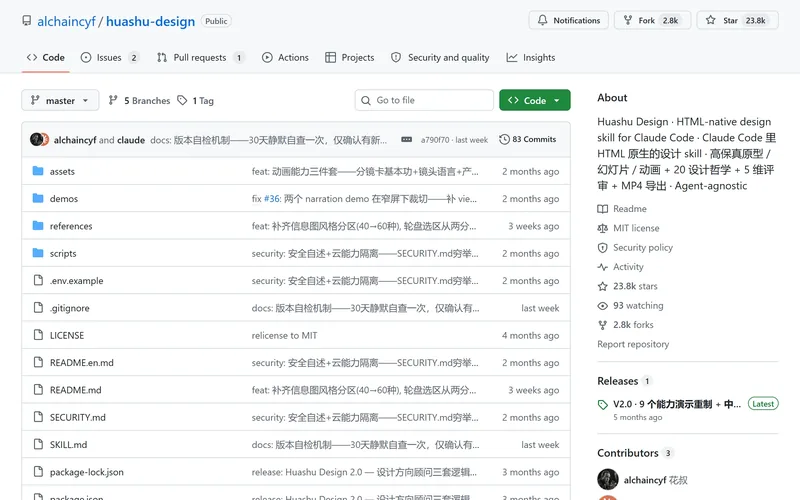
Task: Open the scripts folder
Action: click(63, 254)
